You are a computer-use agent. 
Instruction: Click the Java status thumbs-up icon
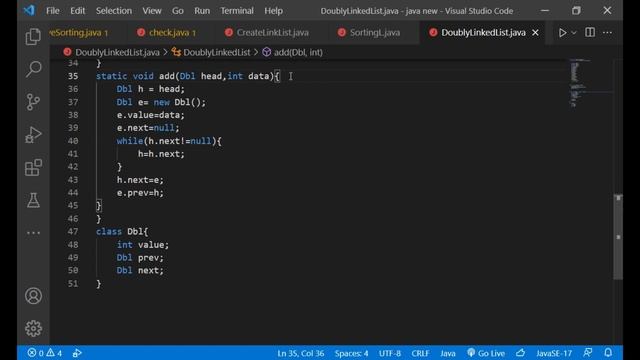pyautogui.click(x=520, y=353)
